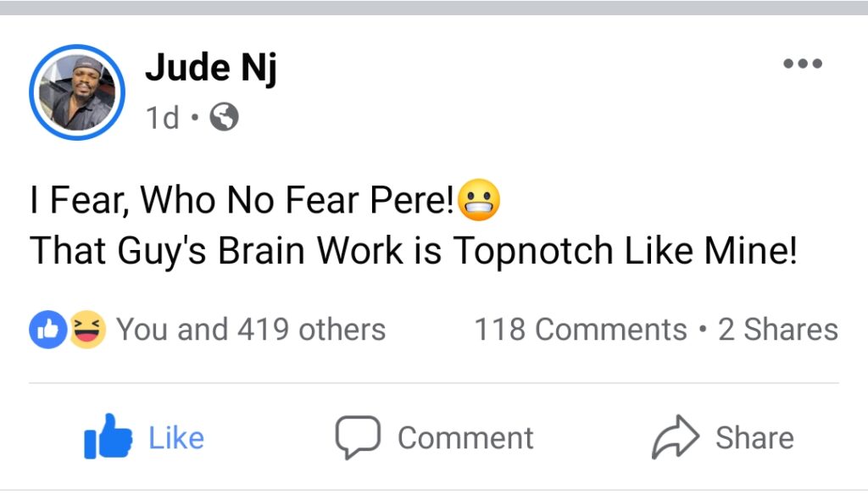The height and width of the screenshot is (500, 868).
Task: Click the Share arrow icon
Action: [675, 437]
